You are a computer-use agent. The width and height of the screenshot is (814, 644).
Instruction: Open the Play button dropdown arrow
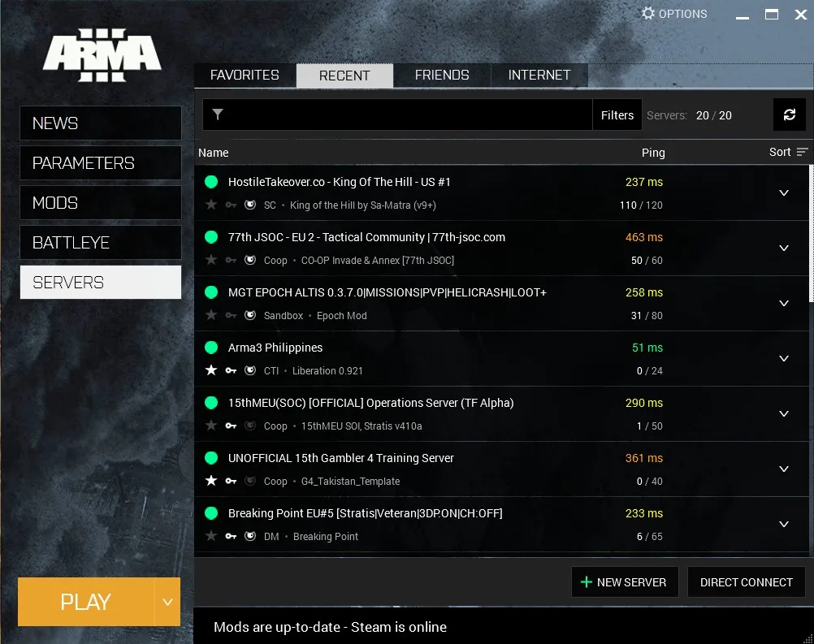point(167,602)
